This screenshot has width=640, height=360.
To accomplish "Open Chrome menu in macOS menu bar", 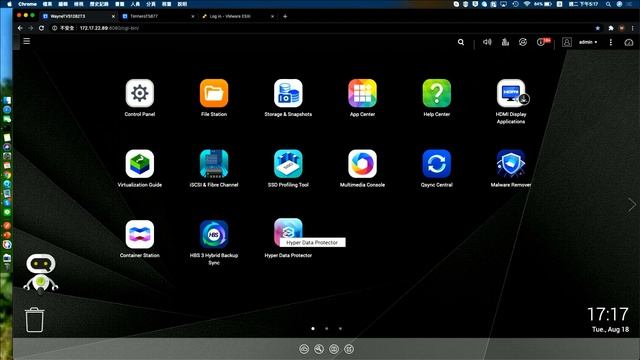I will click(x=27, y=4).
